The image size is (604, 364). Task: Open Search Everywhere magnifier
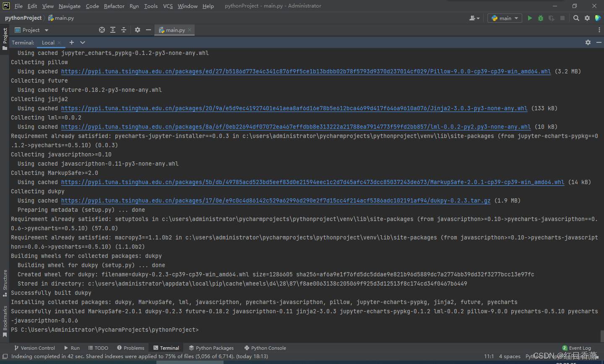coord(576,18)
